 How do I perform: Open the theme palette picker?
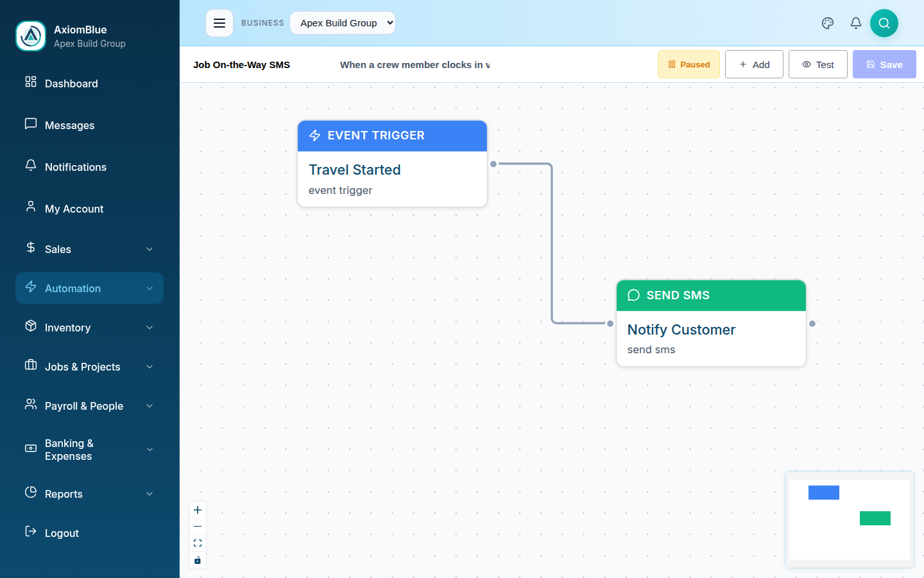(x=827, y=22)
